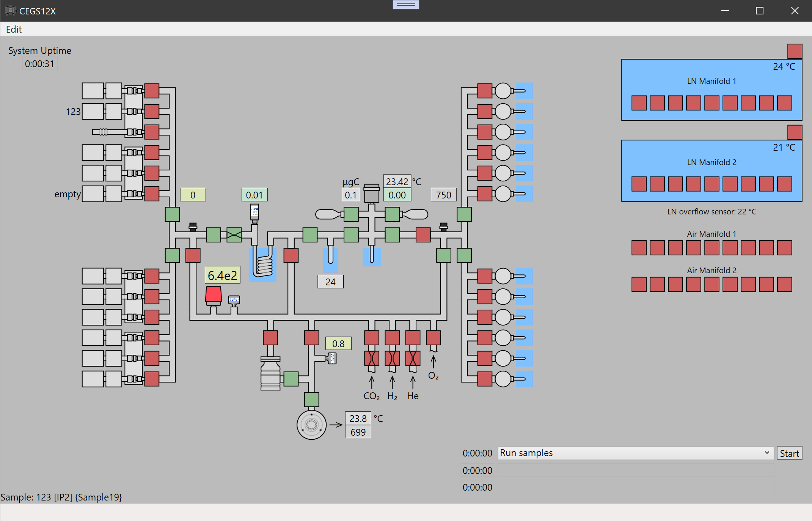Click red square above LN Manifold 2
The width and height of the screenshot is (812, 521).
coord(795,132)
